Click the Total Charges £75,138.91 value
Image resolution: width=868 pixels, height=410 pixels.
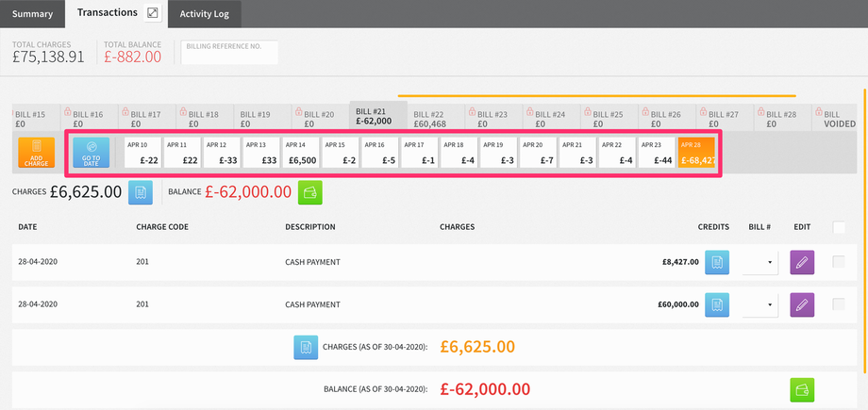(49, 57)
